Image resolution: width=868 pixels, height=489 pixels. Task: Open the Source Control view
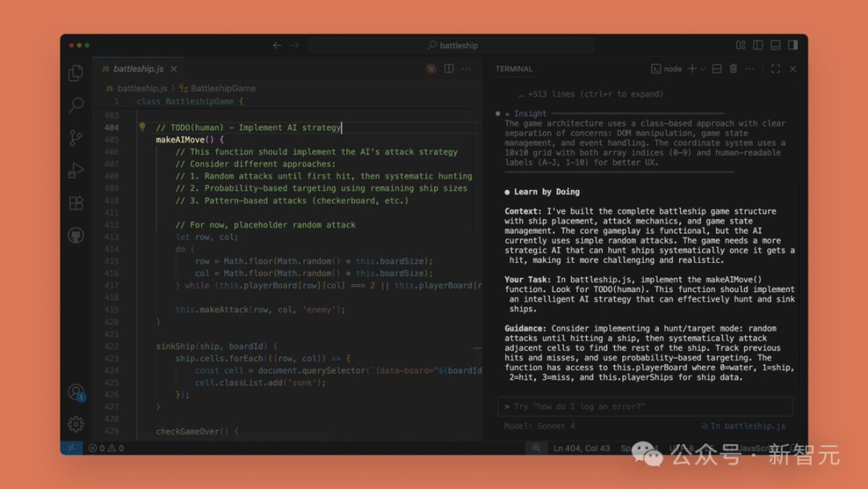click(x=76, y=138)
